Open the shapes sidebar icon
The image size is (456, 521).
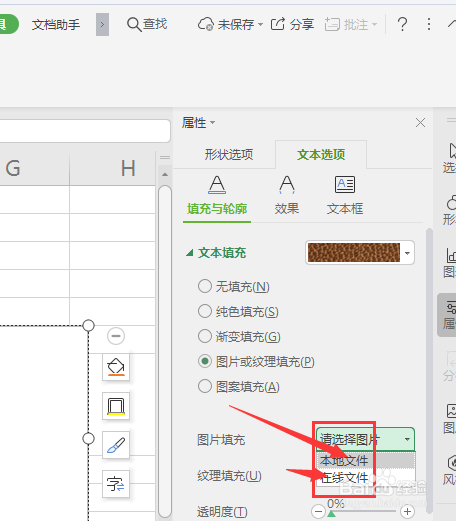point(450,210)
